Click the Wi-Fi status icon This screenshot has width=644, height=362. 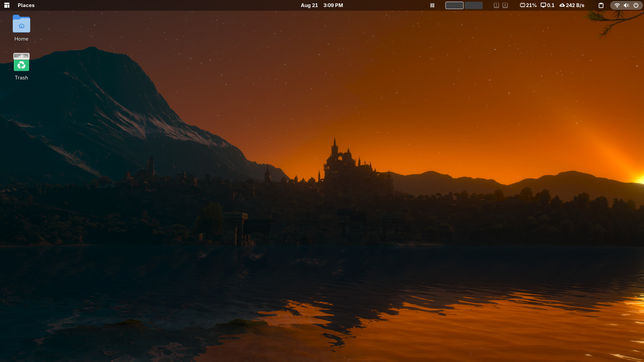point(617,5)
